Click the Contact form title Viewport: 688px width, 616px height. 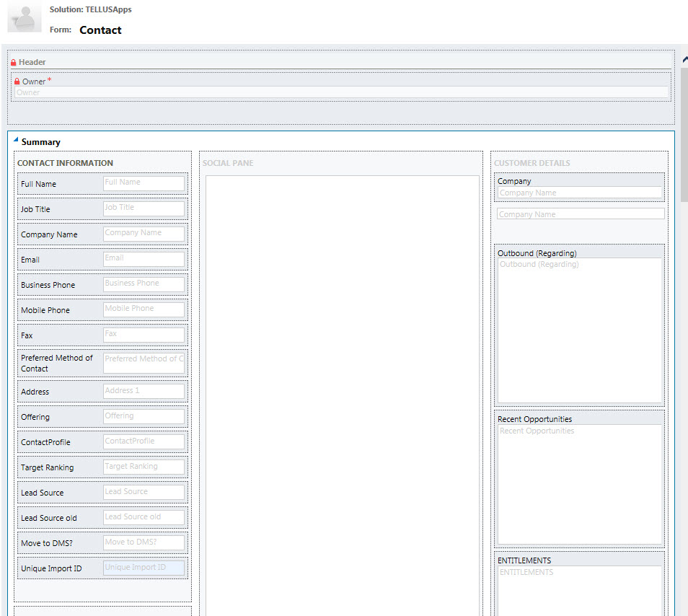point(100,30)
